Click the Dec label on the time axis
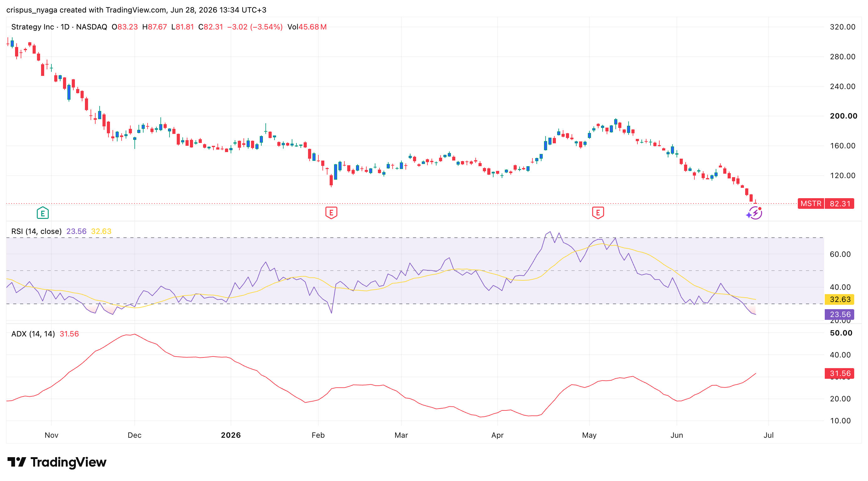Screen dimensions: 868x481 pyautogui.click(x=134, y=435)
